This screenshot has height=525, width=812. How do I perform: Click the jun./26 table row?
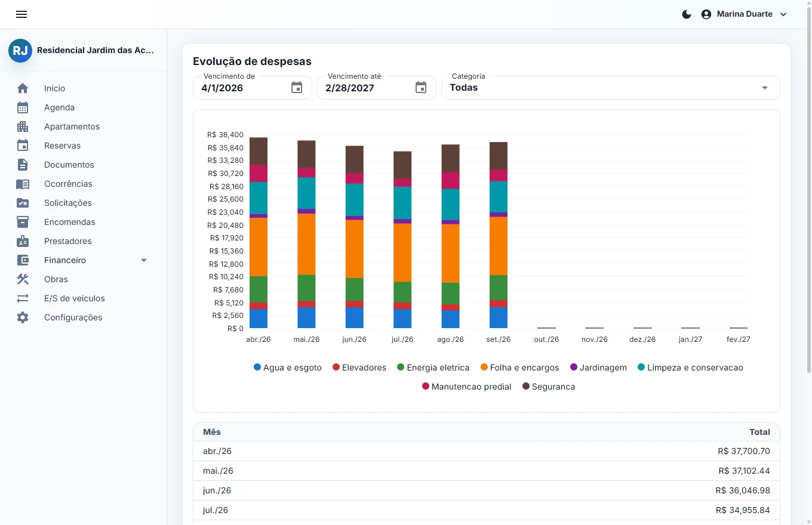point(487,491)
